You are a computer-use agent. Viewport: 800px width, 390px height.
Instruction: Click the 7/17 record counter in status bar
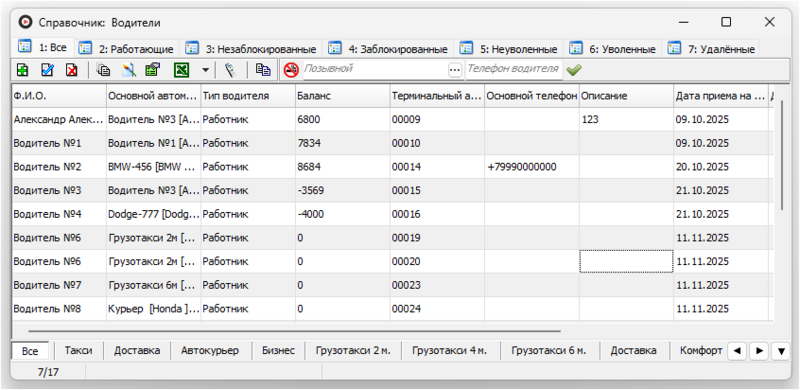(48, 373)
